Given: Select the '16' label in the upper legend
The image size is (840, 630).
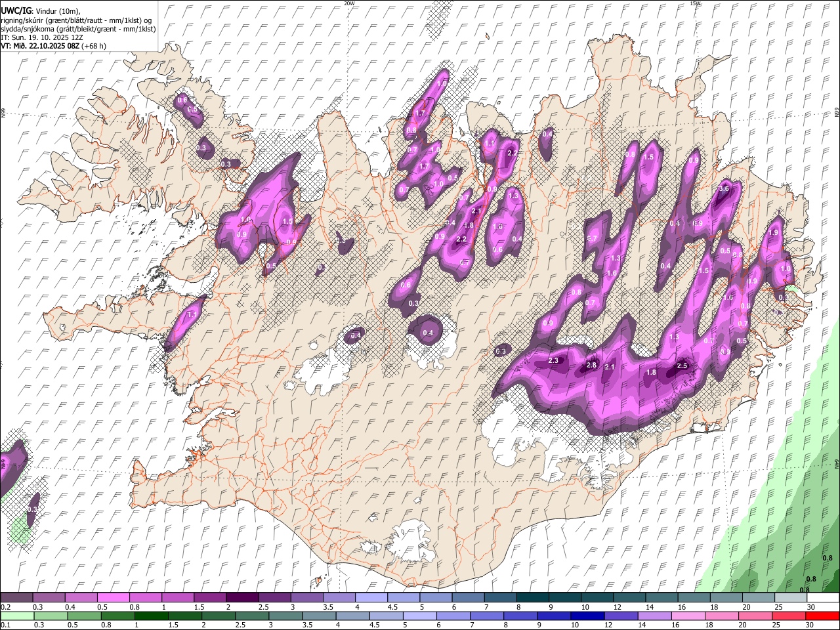Looking at the screenshot, I should coord(682,607).
